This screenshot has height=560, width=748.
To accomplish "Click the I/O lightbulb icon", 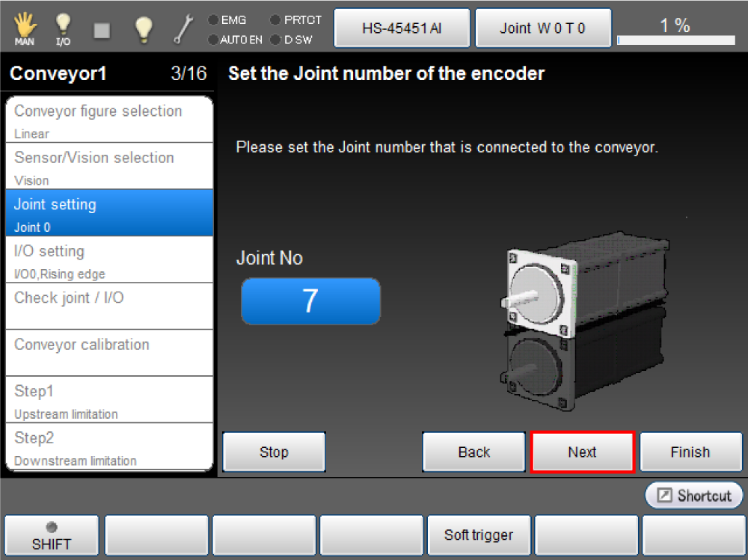I will pos(64,29).
